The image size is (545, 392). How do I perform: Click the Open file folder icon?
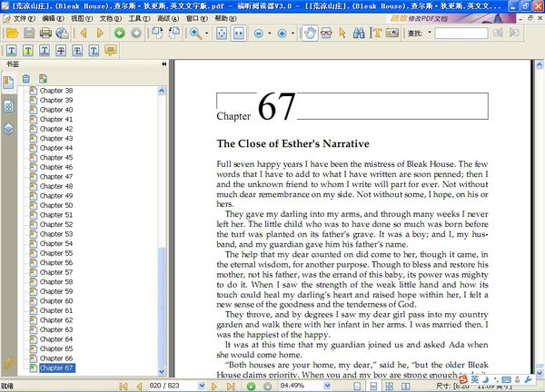click(x=12, y=34)
